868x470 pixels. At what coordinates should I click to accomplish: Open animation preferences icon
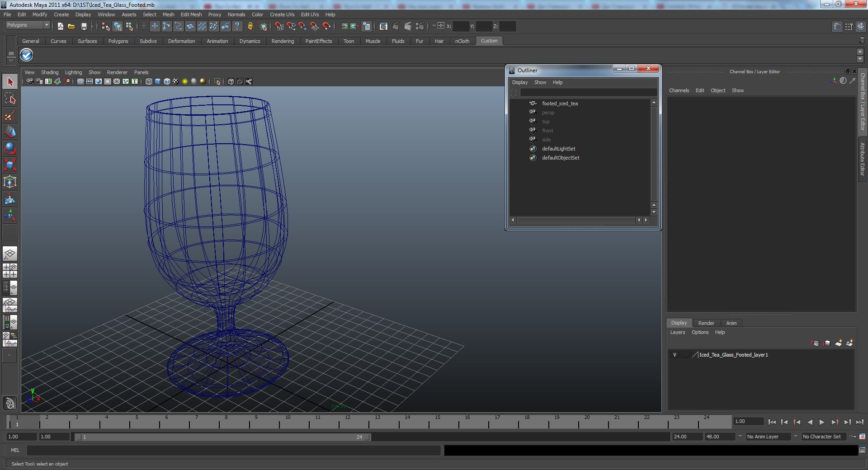pos(862,437)
